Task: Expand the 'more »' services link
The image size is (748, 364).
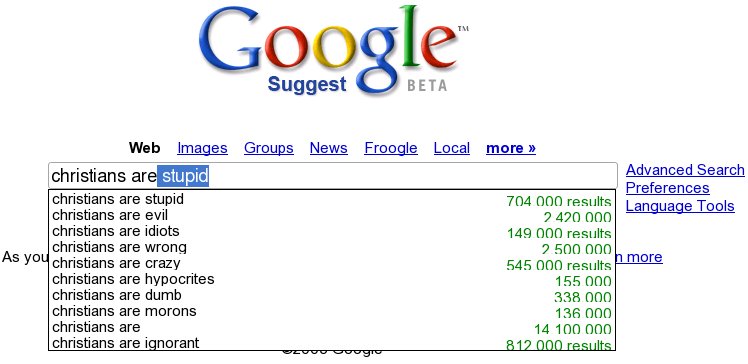Action: [511, 148]
